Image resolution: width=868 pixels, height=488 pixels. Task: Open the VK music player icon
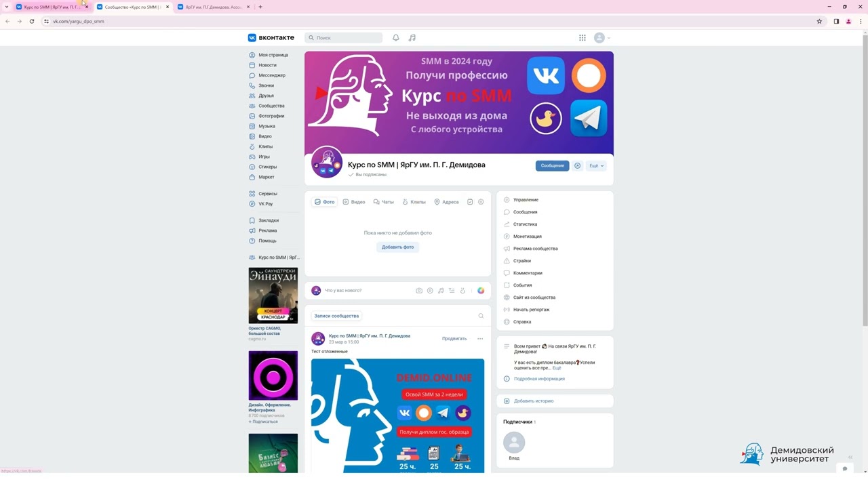pyautogui.click(x=412, y=38)
